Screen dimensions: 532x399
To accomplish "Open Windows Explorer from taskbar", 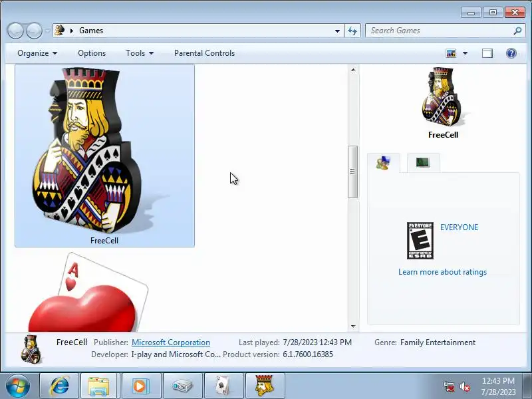I will pos(98,386).
